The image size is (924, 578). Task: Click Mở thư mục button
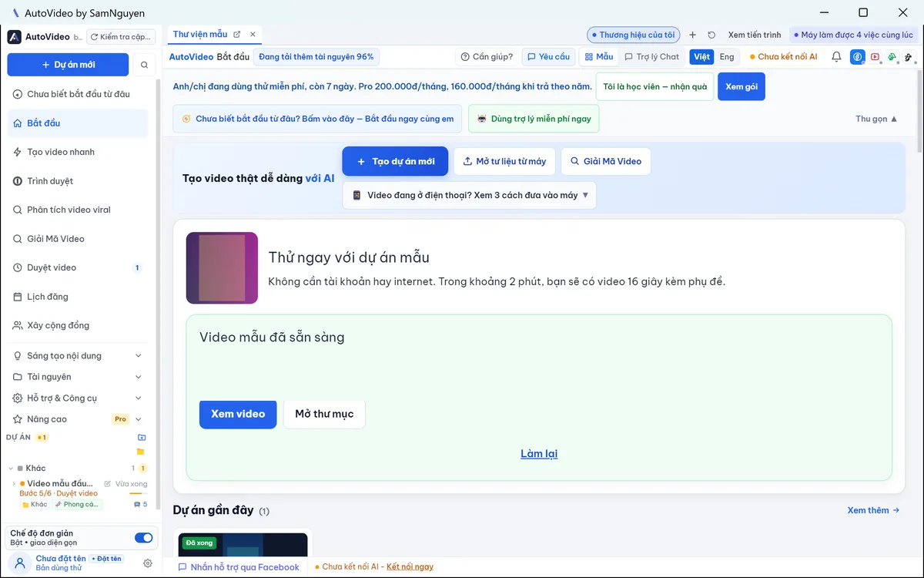coord(324,414)
